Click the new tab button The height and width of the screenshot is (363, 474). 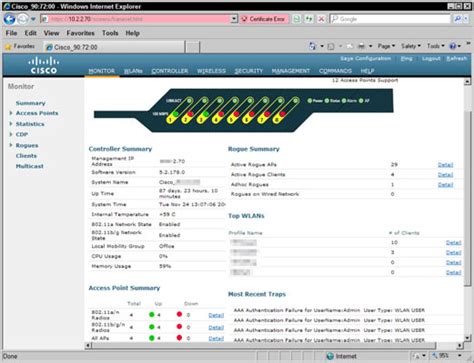(x=193, y=47)
